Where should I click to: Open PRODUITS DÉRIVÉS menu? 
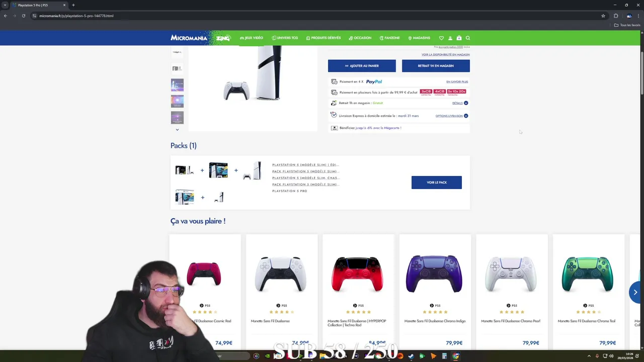(324, 38)
